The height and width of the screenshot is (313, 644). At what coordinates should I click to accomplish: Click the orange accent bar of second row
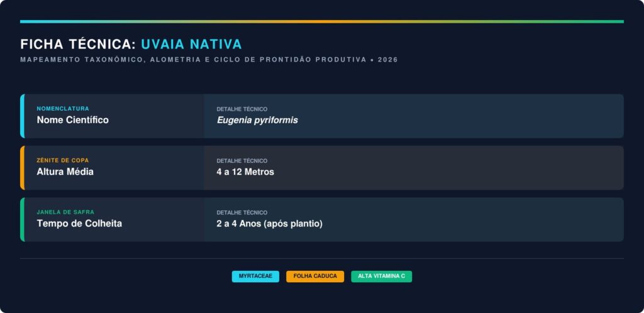[22, 168]
